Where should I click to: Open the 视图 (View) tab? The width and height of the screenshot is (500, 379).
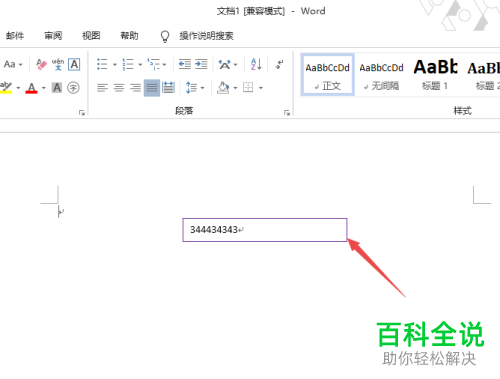(91, 35)
